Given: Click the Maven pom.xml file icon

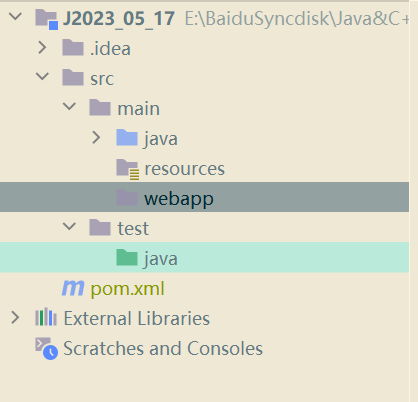Looking at the screenshot, I should (x=73, y=288).
